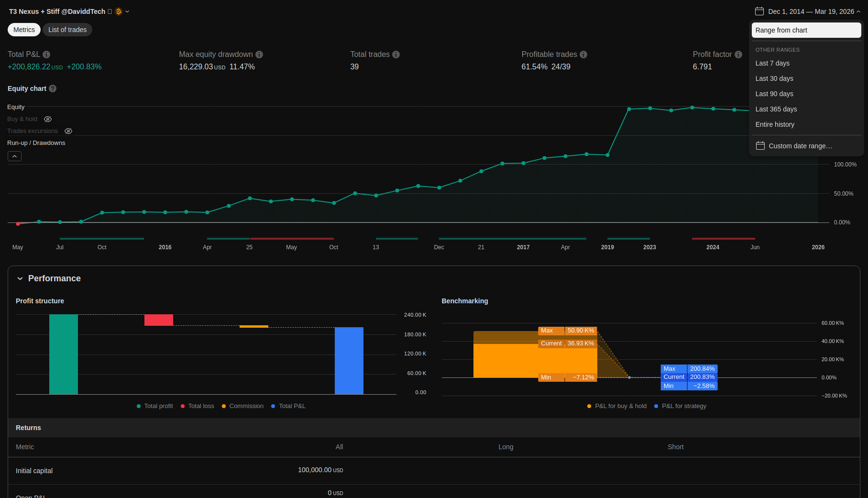Click the Range from chart option
This screenshot has height=498, width=868.
tap(806, 30)
